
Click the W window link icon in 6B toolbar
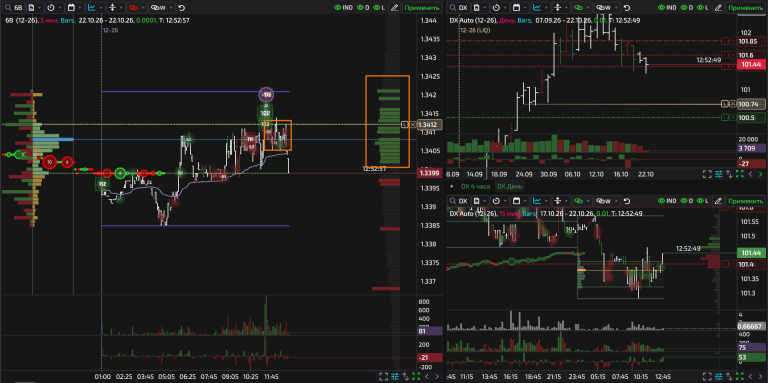tap(158, 8)
